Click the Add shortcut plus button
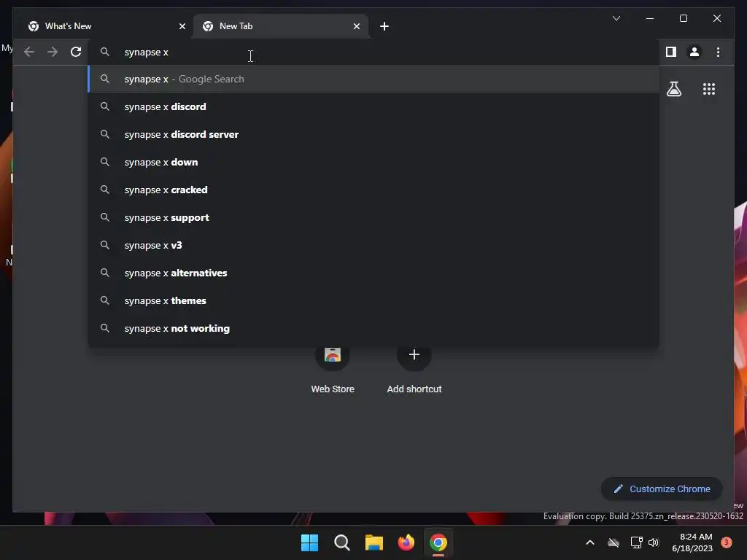This screenshot has height=560, width=747. [414, 354]
